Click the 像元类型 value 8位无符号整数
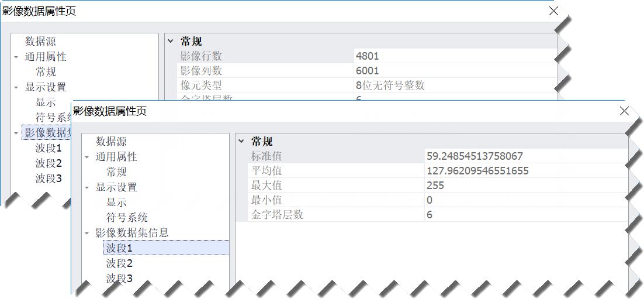This screenshot has width=644, height=302. (390, 85)
